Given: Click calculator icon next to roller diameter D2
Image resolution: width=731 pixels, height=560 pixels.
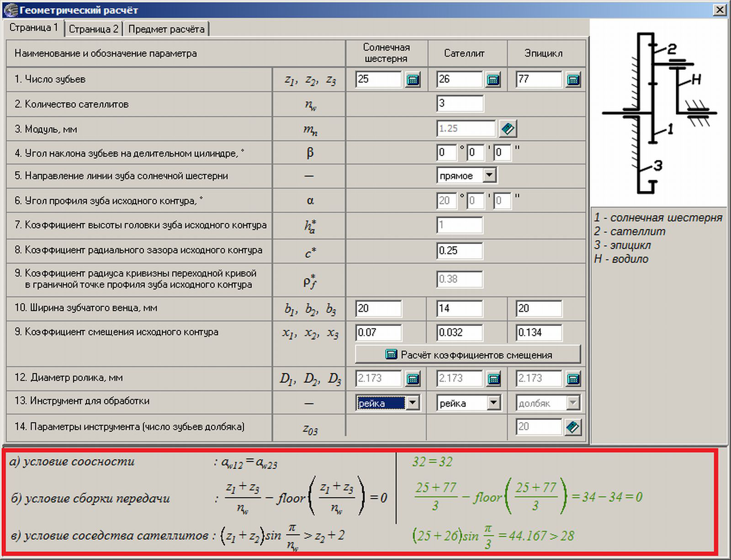Looking at the screenshot, I should [493, 379].
